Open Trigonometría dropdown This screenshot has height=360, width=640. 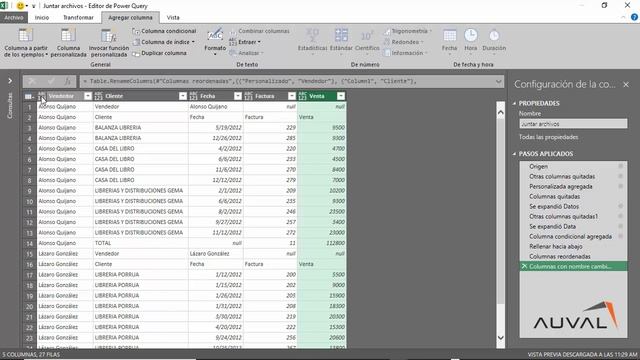tap(408, 31)
